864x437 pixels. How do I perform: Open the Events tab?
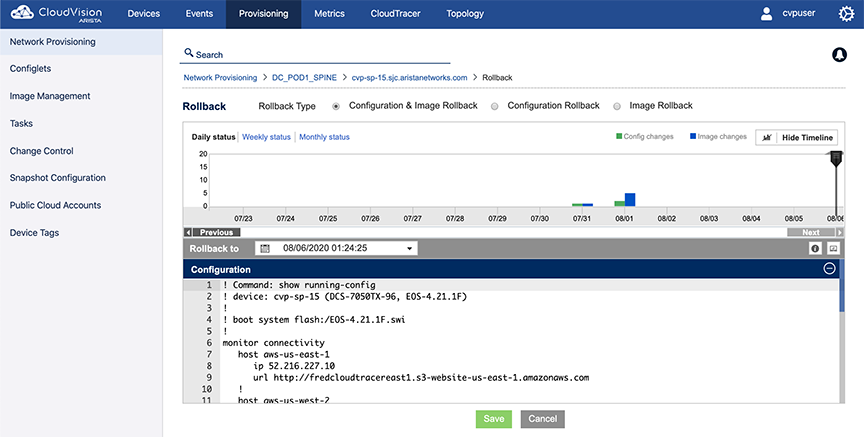point(199,14)
